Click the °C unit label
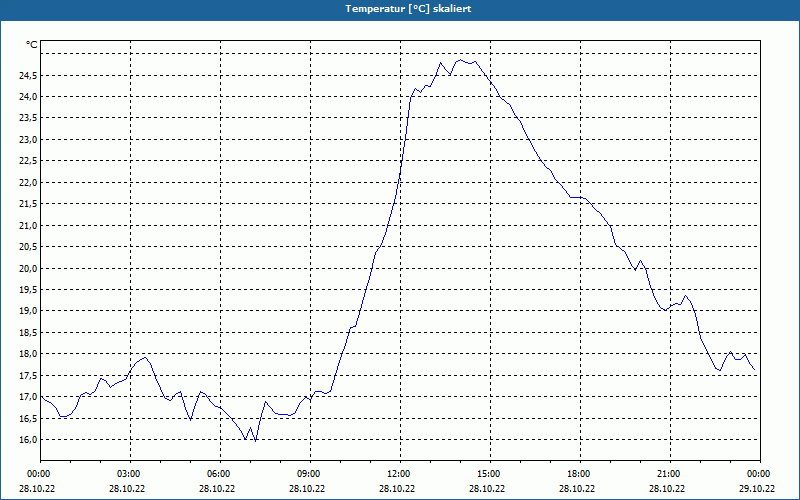 [x=32, y=45]
